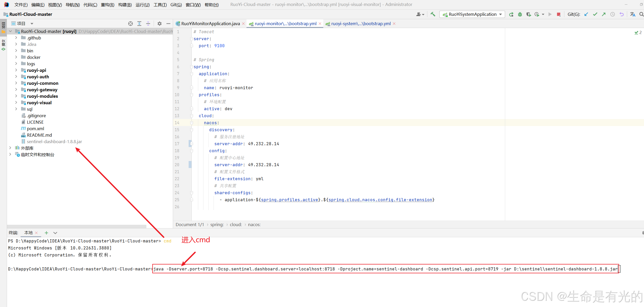
Task: Collapse the RuoYi-Cloud-master root node
Action: tap(10, 31)
